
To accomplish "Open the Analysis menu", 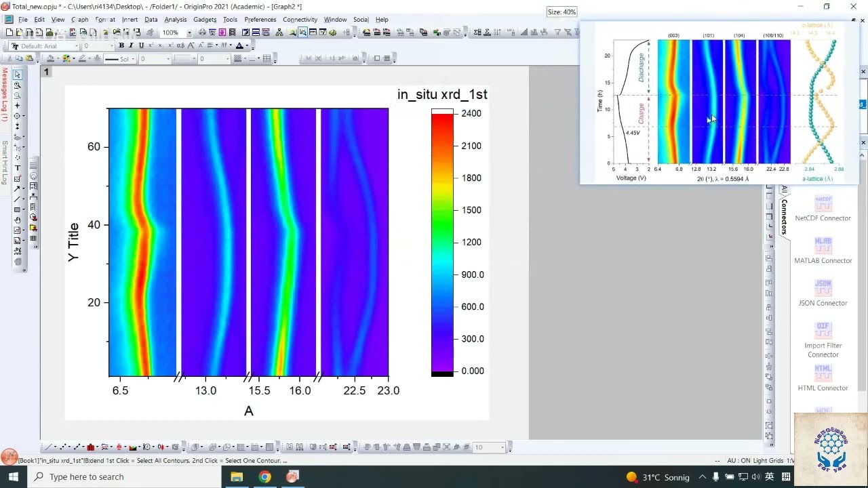I will point(175,20).
